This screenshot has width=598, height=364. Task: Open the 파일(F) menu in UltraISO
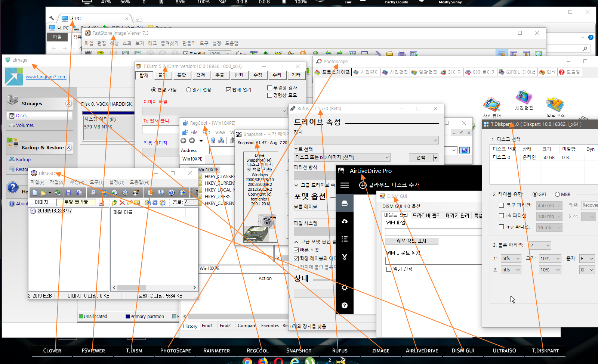tap(37, 182)
